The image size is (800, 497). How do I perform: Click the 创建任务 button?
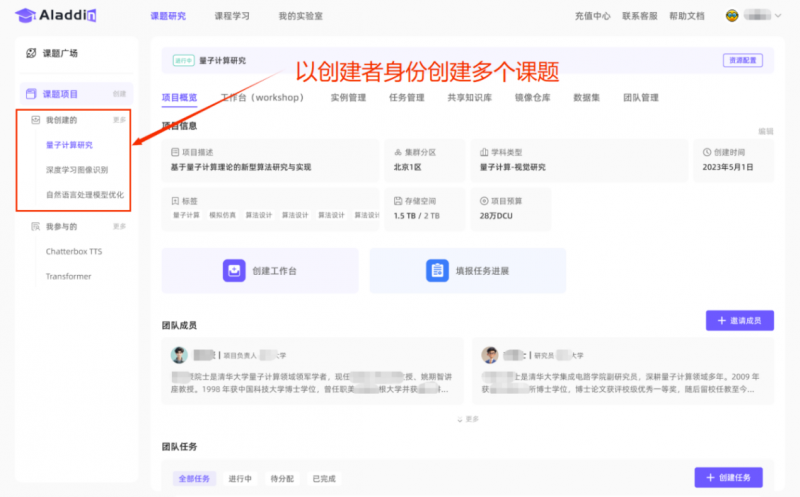[x=728, y=478]
